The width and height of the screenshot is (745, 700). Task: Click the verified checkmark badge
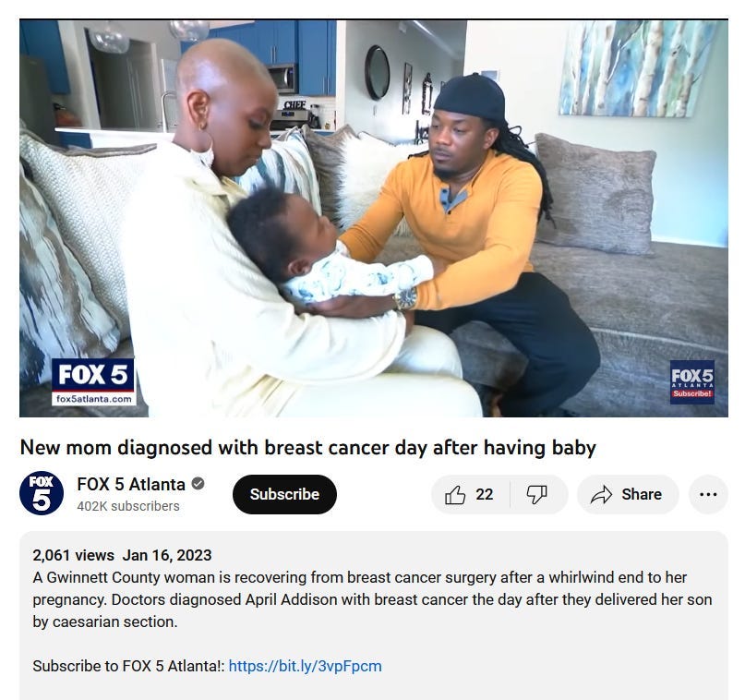click(x=198, y=484)
